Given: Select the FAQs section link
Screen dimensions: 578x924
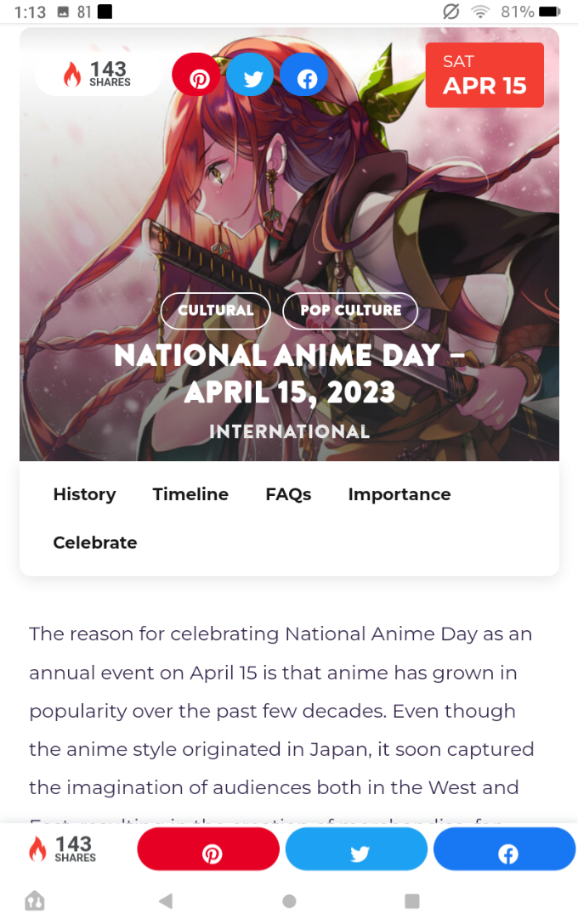Looking at the screenshot, I should point(288,494).
